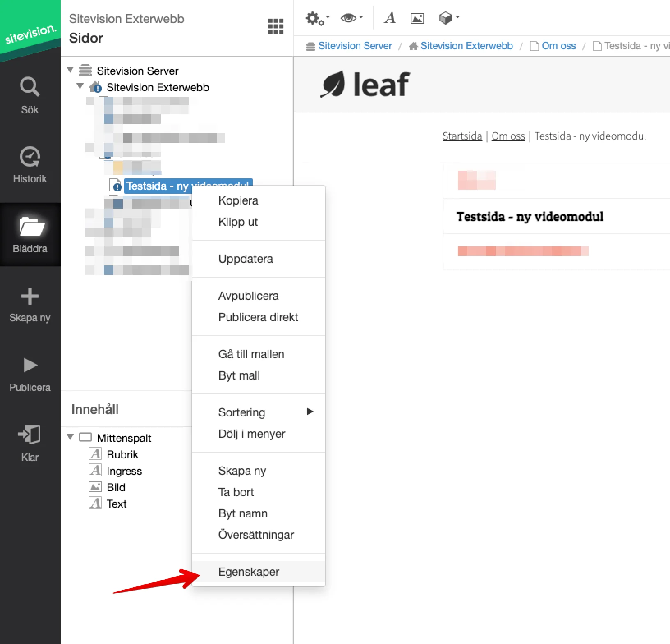Choose Publicera direkt menu entry
The width and height of the screenshot is (670, 644).
point(259,317)
